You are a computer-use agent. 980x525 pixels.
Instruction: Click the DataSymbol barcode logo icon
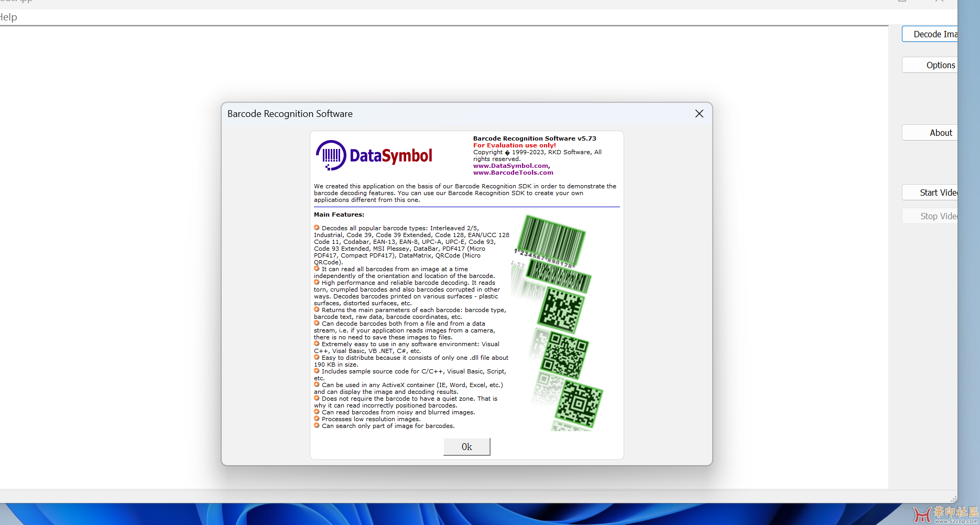pos(331,155)
